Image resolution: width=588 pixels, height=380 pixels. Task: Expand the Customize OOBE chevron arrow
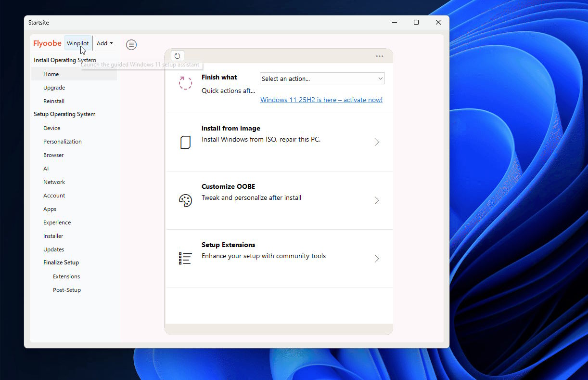click(x=377, y=200)
